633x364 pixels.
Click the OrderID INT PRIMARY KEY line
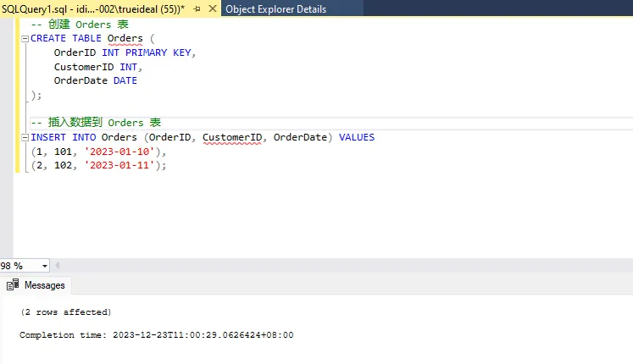click(125, 52)
